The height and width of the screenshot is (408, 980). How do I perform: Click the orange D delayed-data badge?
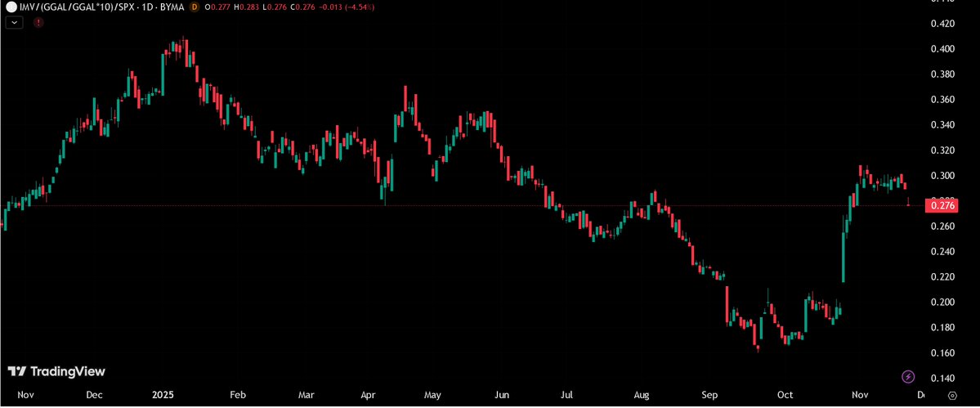point(195,7)
